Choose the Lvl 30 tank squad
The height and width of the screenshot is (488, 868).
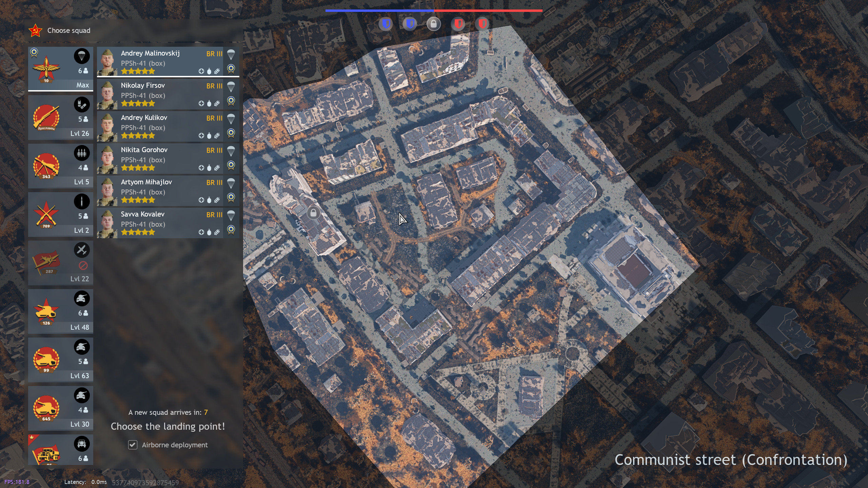click(60, 408)
